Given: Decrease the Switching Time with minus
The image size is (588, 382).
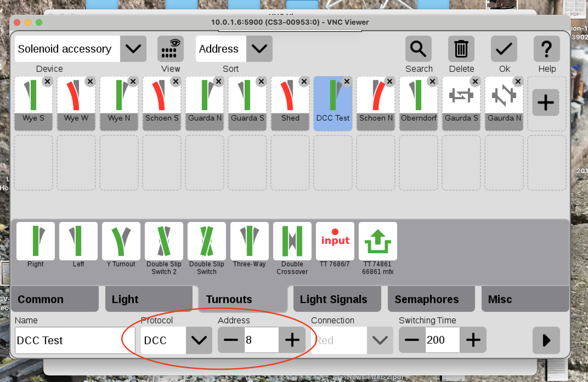Looking at the screenshot, I should (x=412, y=340).
